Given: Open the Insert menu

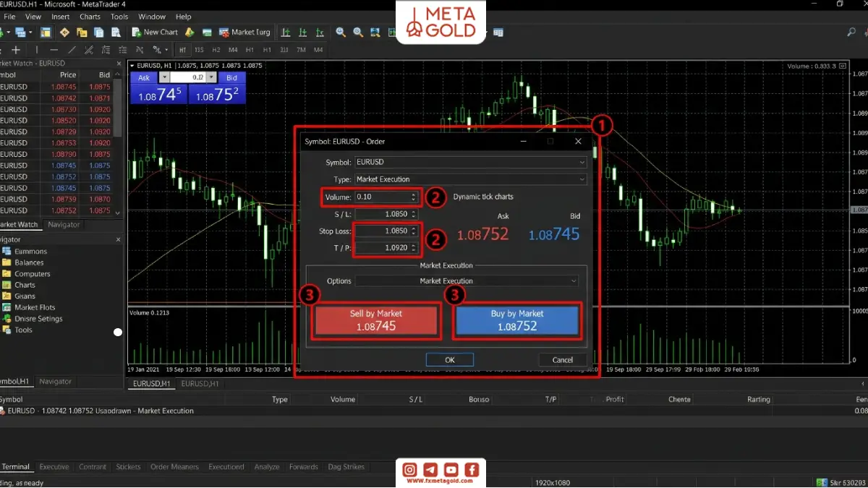Looking at the screenshot, I should click(x=61, y=17).
